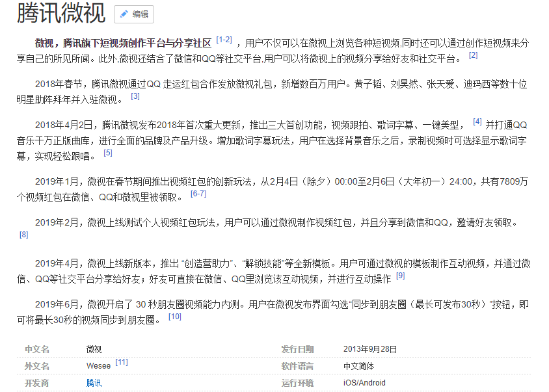Click the date 2013年9月28日

[x=370, y=349]
